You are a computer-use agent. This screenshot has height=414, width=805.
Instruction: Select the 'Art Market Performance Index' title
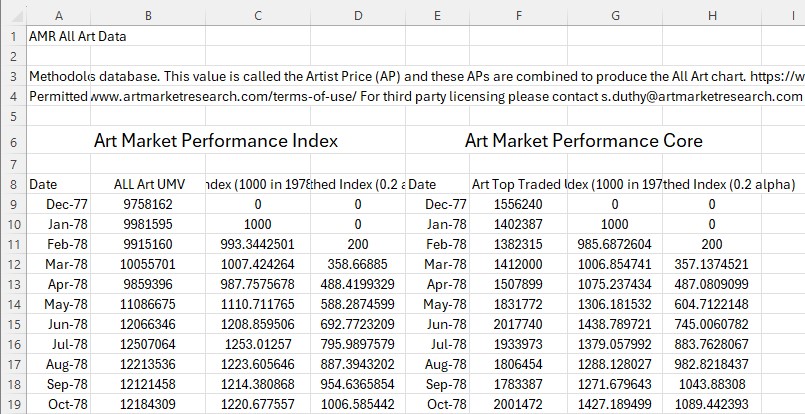click(x=215, y=141)
